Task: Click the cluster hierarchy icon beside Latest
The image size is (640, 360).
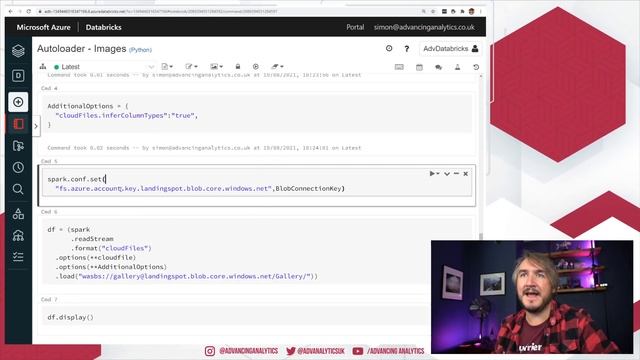Action: click(43, 67)
